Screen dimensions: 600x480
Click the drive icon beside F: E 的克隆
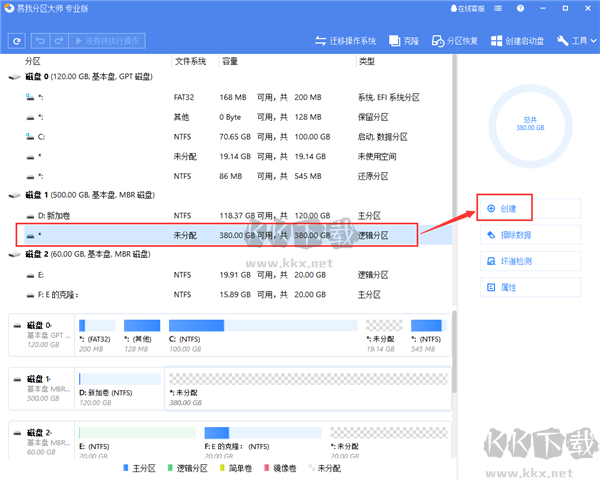pos(30,295)
